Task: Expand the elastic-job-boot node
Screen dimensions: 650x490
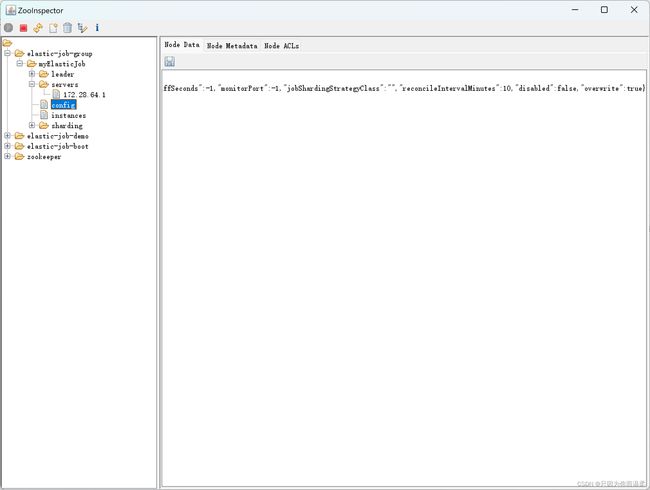Action: point(7,146)
